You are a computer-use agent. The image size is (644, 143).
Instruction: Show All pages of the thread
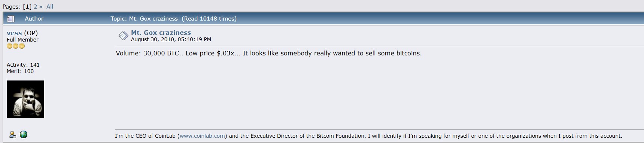pos(50,6)
